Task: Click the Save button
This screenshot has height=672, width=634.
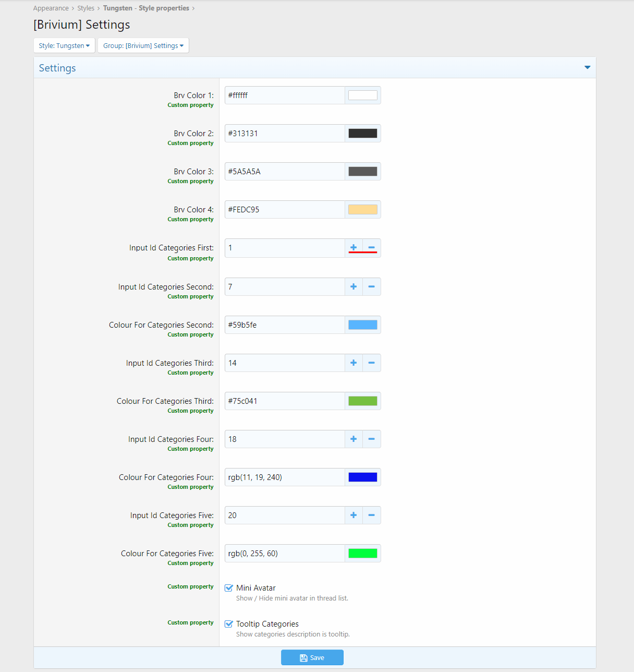Action: 312,657
